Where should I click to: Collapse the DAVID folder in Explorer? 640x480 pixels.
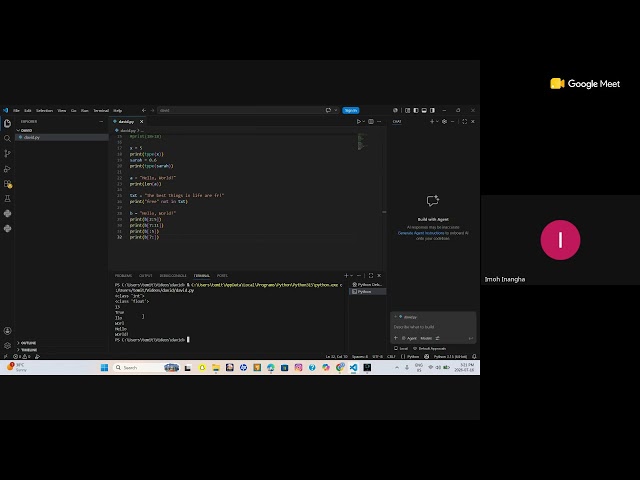(x=24, y=130)
